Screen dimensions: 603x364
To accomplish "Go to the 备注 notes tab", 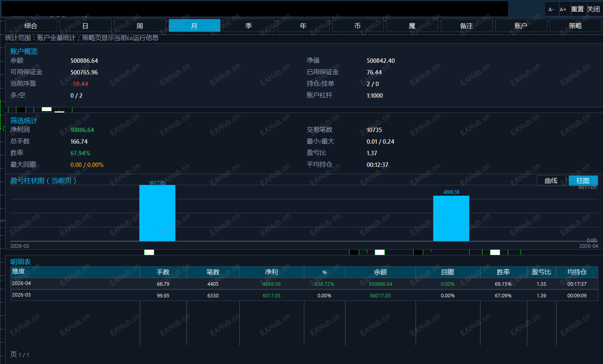I will [467, 26].
